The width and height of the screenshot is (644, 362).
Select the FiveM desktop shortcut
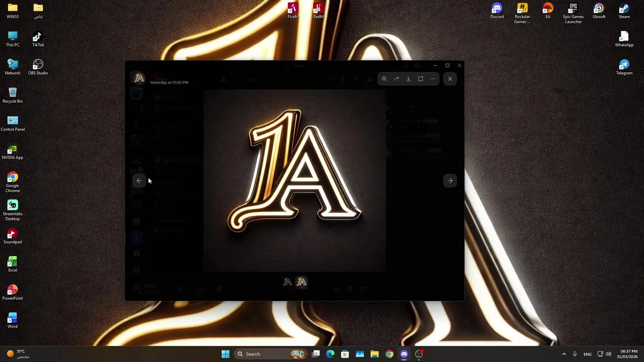pos(293,11)
